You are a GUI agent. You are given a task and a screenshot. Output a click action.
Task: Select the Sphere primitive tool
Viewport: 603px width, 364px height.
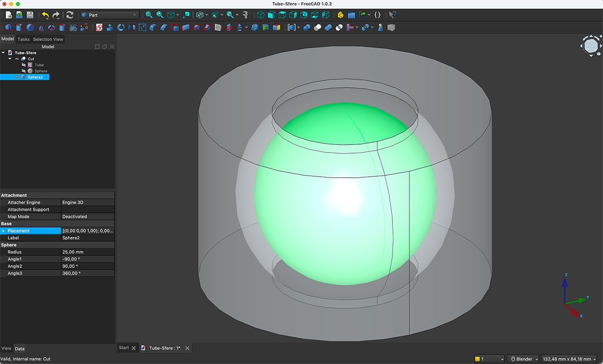30,28
